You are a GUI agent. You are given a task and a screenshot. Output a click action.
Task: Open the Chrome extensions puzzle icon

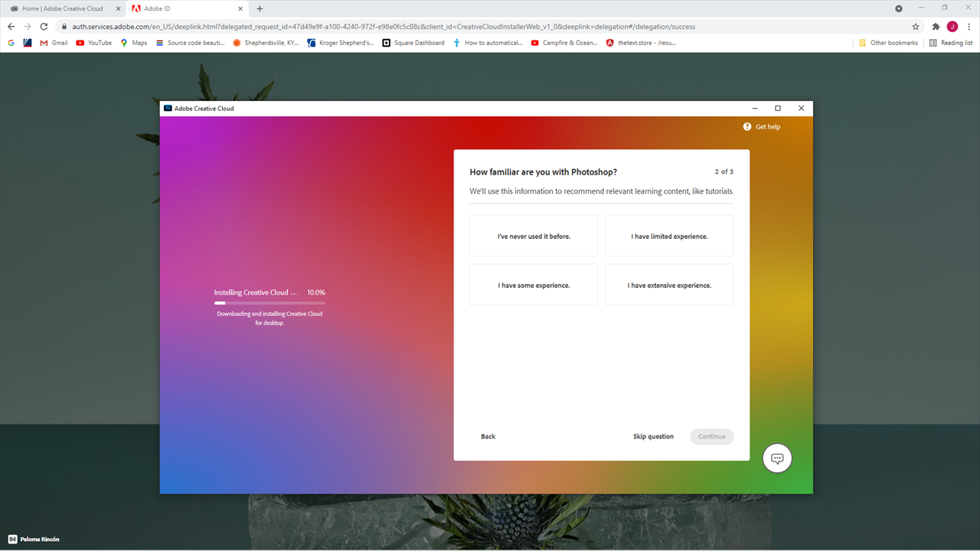pyautogui.click(x=936, y=27)
